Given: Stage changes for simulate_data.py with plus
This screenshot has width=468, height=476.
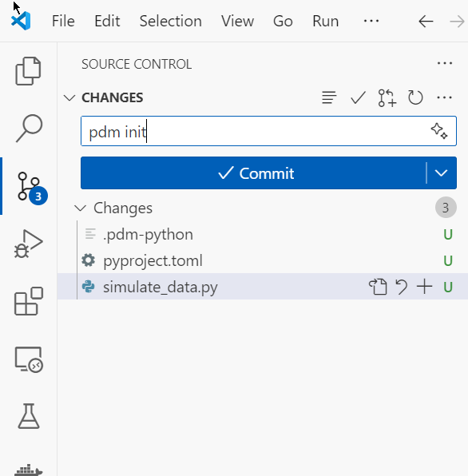Looking at the screenshot, I should coord(424,287).
